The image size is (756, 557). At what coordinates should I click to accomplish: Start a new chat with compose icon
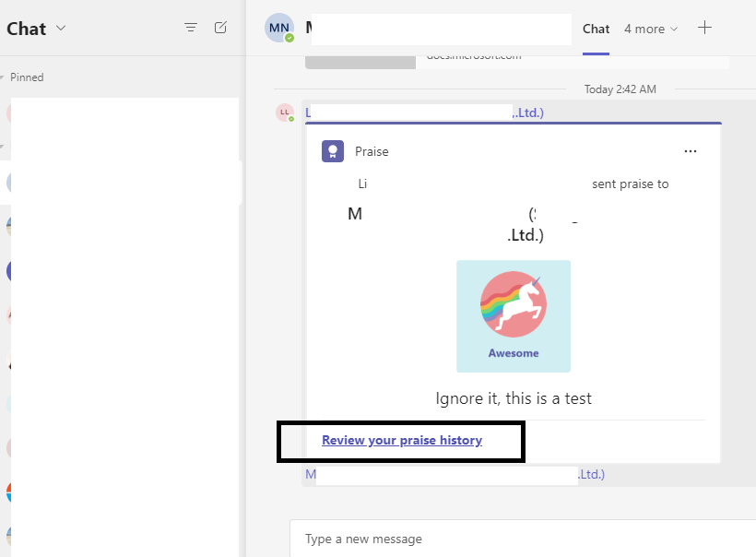(220, 28)
